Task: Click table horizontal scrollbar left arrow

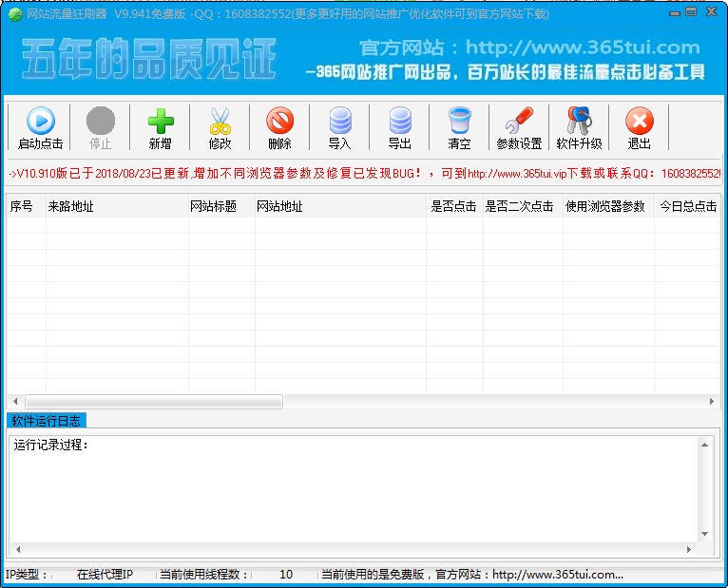Action: coord(16,401)
